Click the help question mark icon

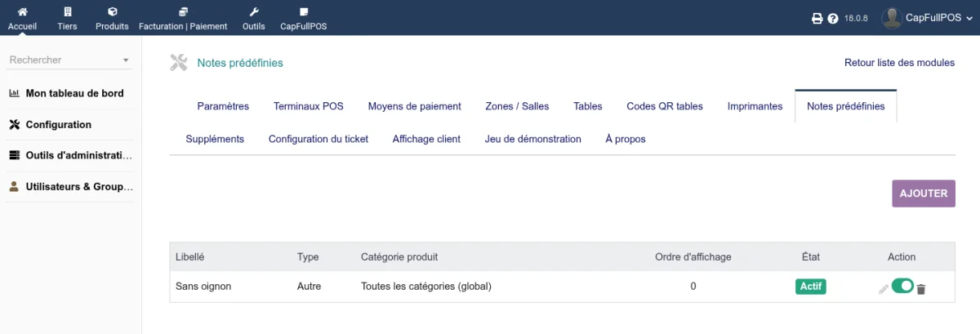click(x=833, y=18)
